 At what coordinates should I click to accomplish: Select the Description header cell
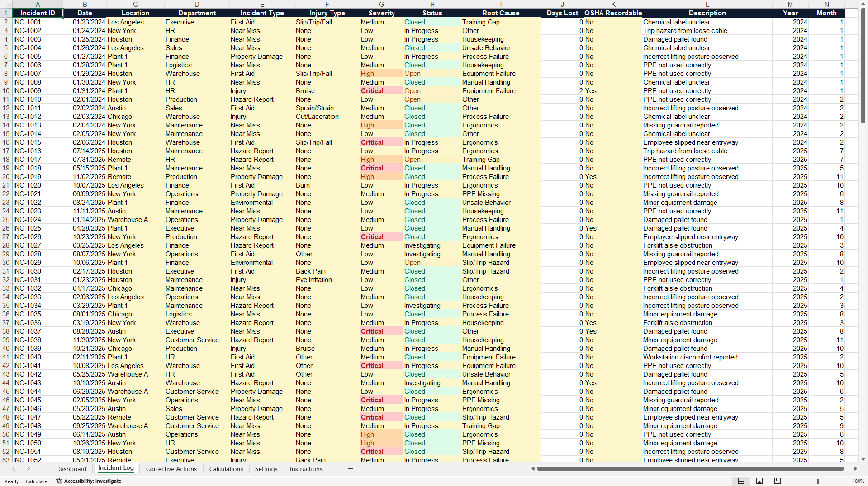707,13
